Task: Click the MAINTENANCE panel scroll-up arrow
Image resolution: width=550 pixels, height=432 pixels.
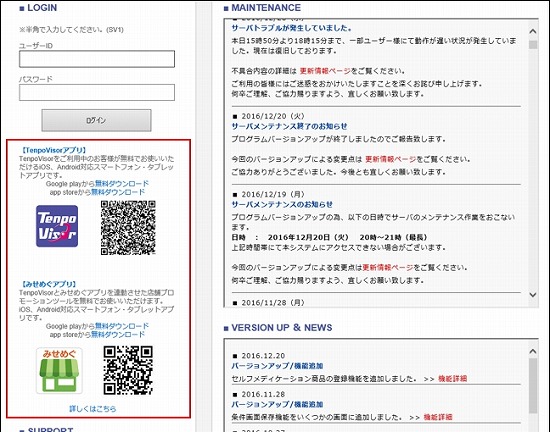Action: (x=533, y=32)
